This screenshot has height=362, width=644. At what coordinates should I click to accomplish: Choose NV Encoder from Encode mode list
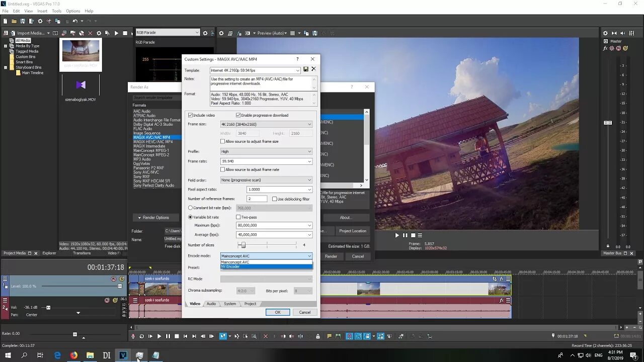point(266,266)
